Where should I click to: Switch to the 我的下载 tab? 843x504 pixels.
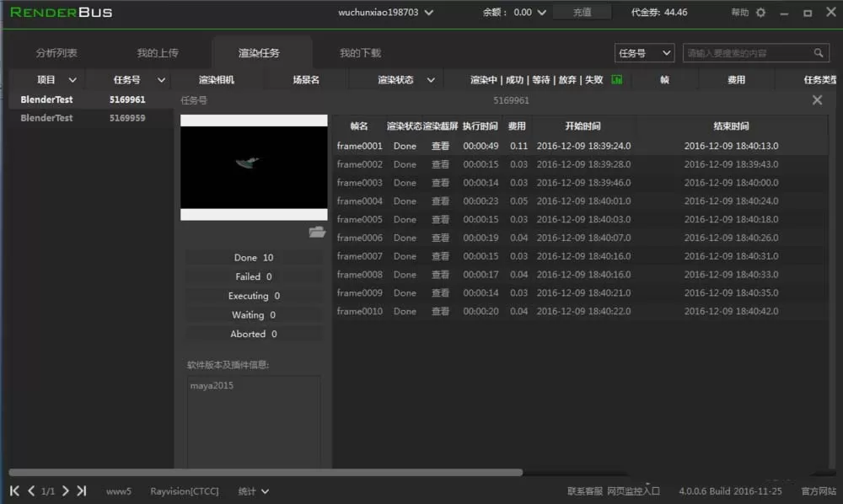[x=360, y=52]
